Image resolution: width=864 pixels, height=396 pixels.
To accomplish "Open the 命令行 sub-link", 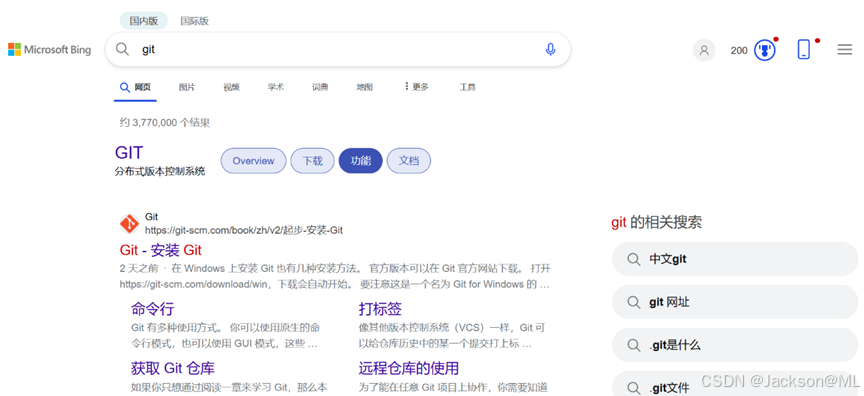I will coord(153,309).
